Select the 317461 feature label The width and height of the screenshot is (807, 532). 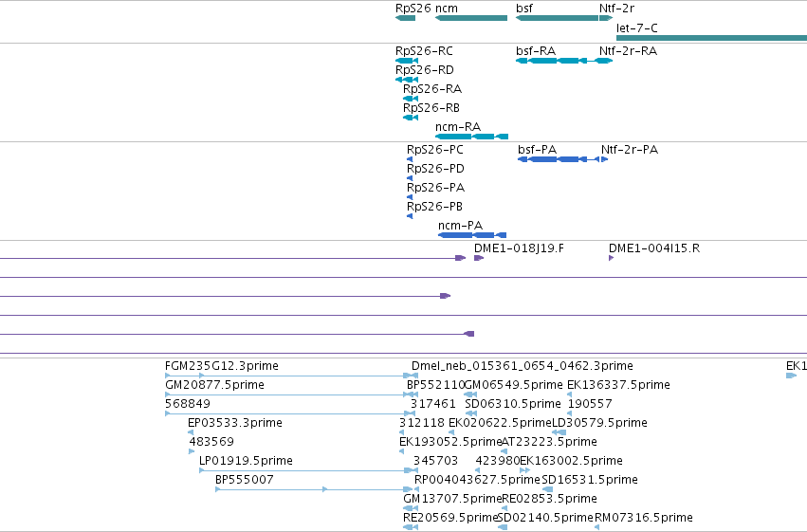pyautogui.click(x=433, y=404)
